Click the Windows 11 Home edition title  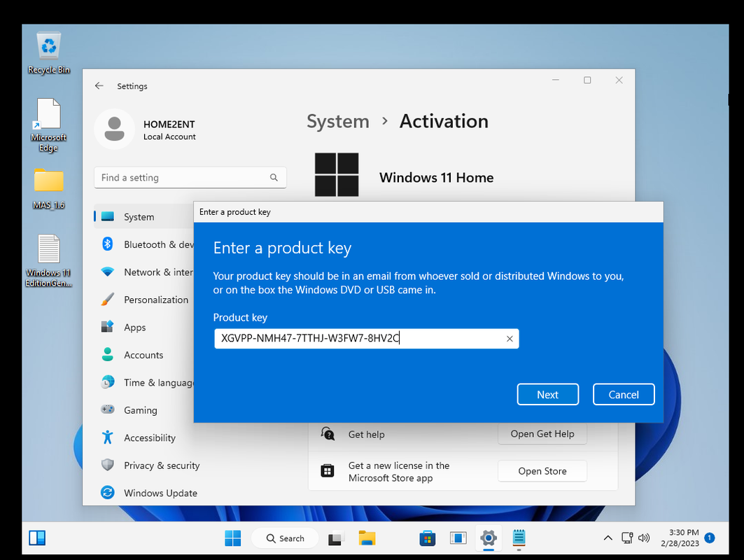click(x=436, y=178)
